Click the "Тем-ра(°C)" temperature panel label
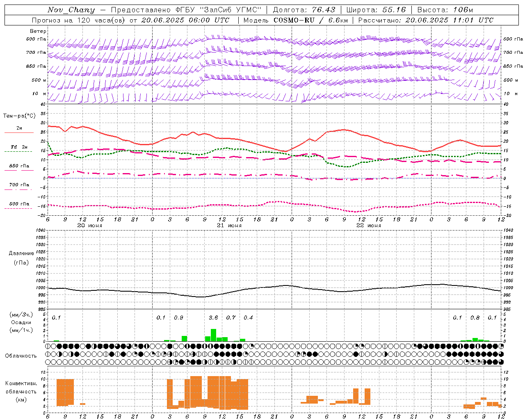This screenshot has width=525, height=420. (19, 116)
